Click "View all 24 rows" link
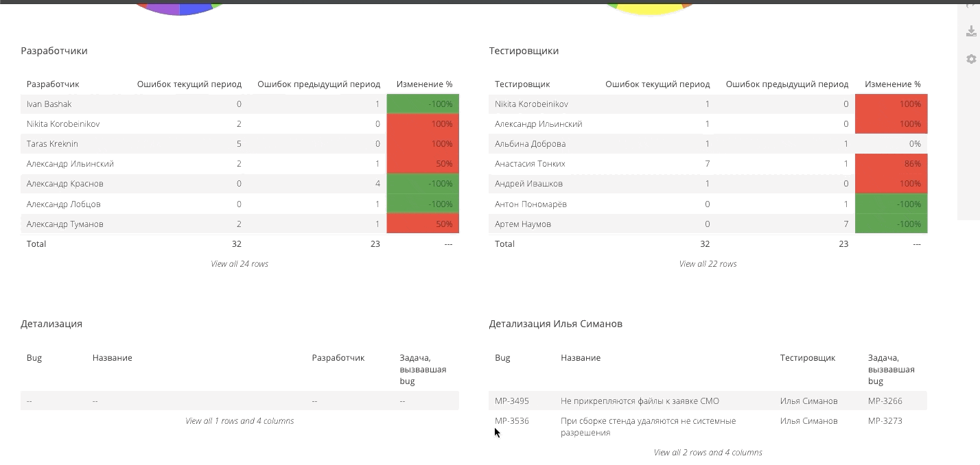Screen dimensions: 980x465 240,263
